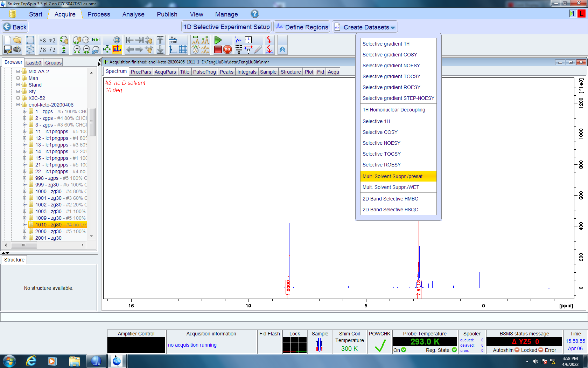Screen dimensions: 588x368
Task: Click the open folder icon in toolbar
Action: pos(17,40)
